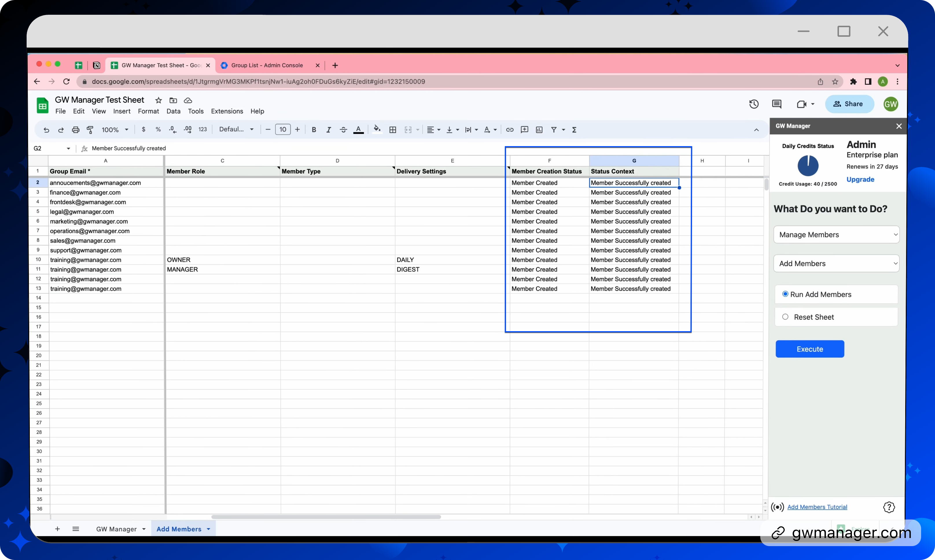The height and width of the screenshot is (560, 935).
Task: Click the Execute button
Action: [810, 349]
